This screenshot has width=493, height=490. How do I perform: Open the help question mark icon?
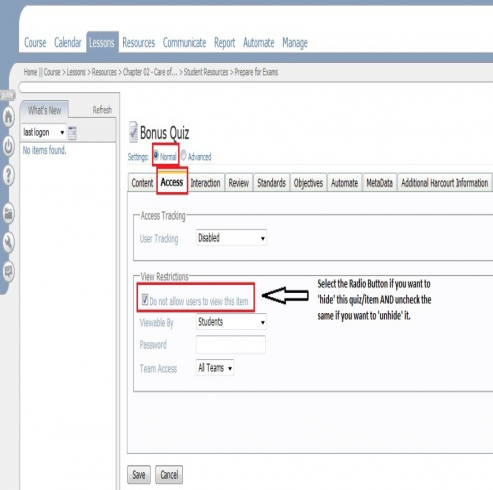click(8, 175)
